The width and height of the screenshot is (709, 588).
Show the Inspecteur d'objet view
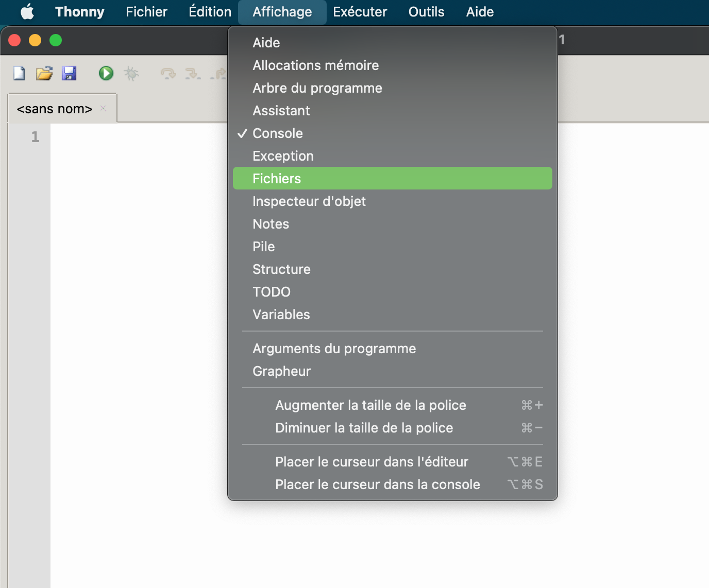(x=309, y=201)
